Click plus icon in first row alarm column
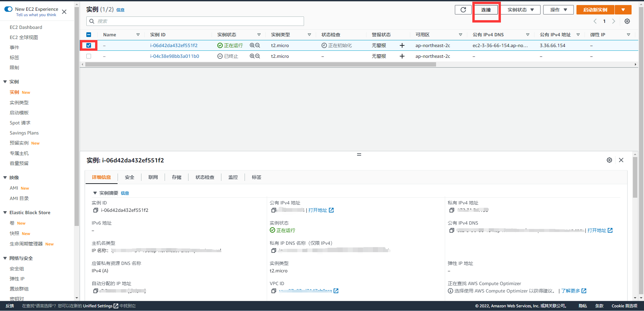Image resolution: width=644 pixels, height=311 pixels. (x=402, y=45)
